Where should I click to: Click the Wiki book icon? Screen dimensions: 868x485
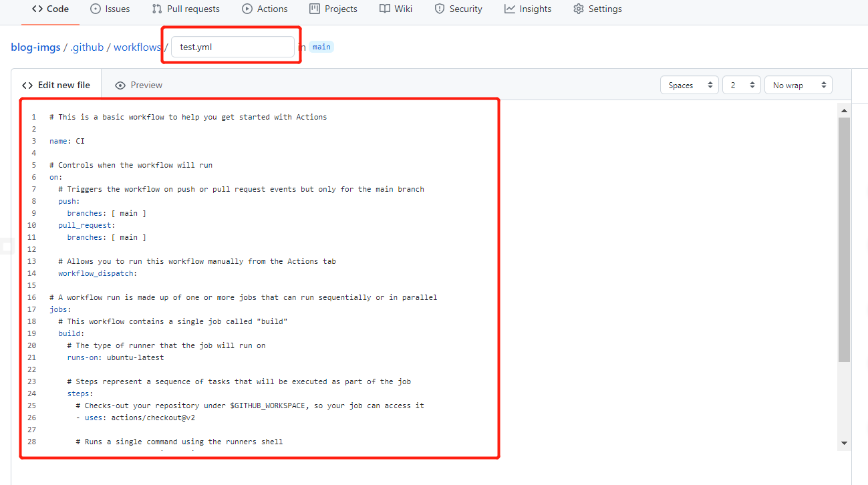tap(385, 9)
